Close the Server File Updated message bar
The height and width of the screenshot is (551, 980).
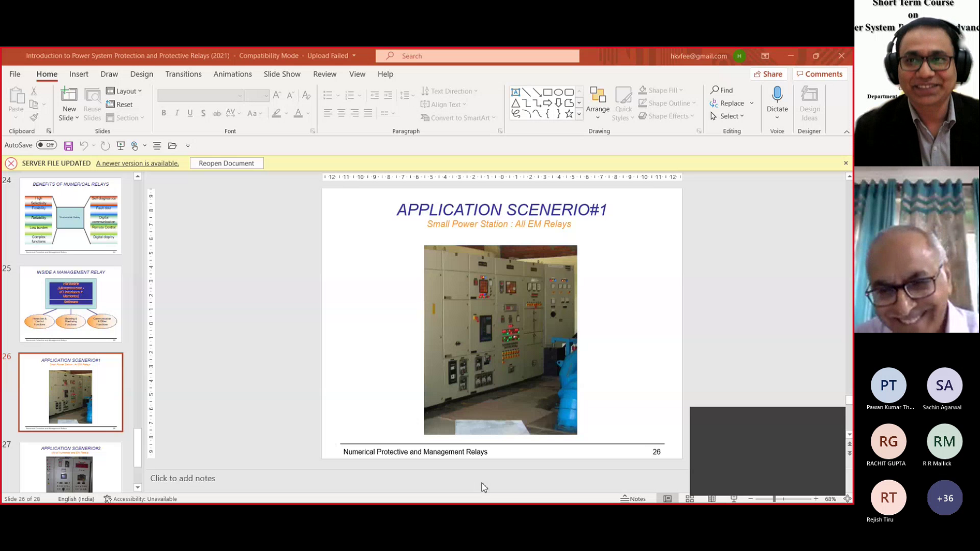click(846, 163)
